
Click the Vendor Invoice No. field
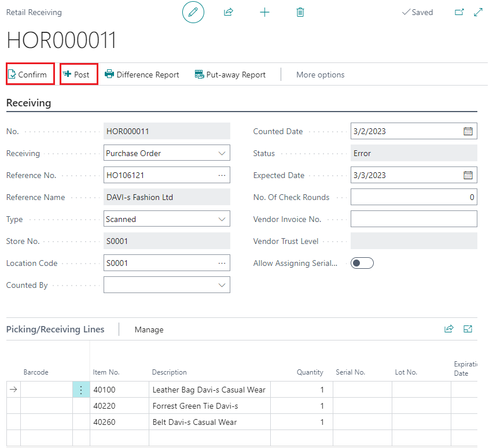coord(414,219)
